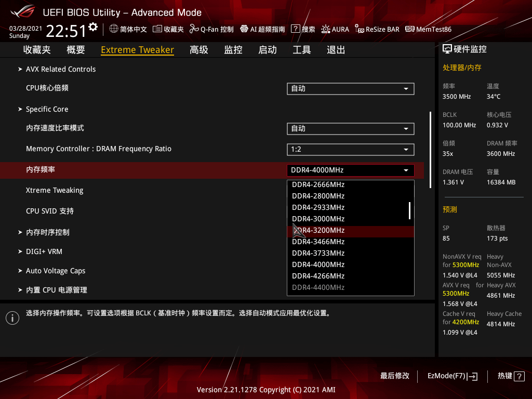The image size is (532, 399).
Task: Click the dropdown list scrollbar thumb
Action: [409, 211]
